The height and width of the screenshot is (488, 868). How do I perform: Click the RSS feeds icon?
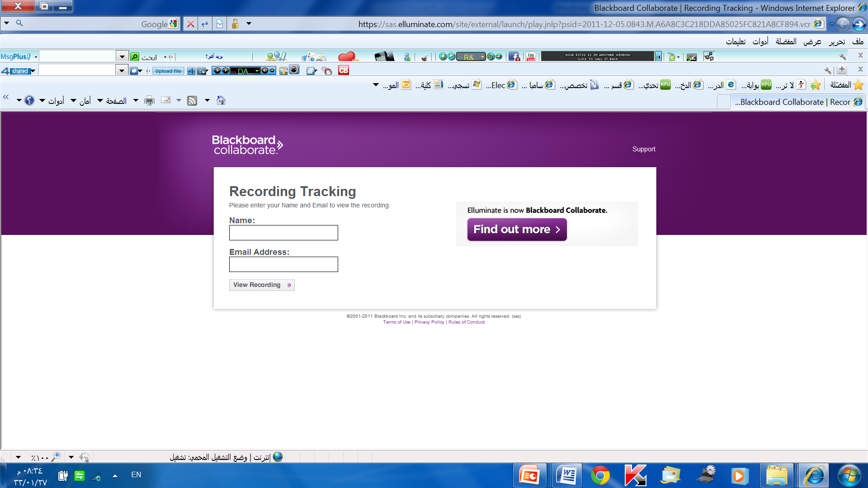point(192,100)
